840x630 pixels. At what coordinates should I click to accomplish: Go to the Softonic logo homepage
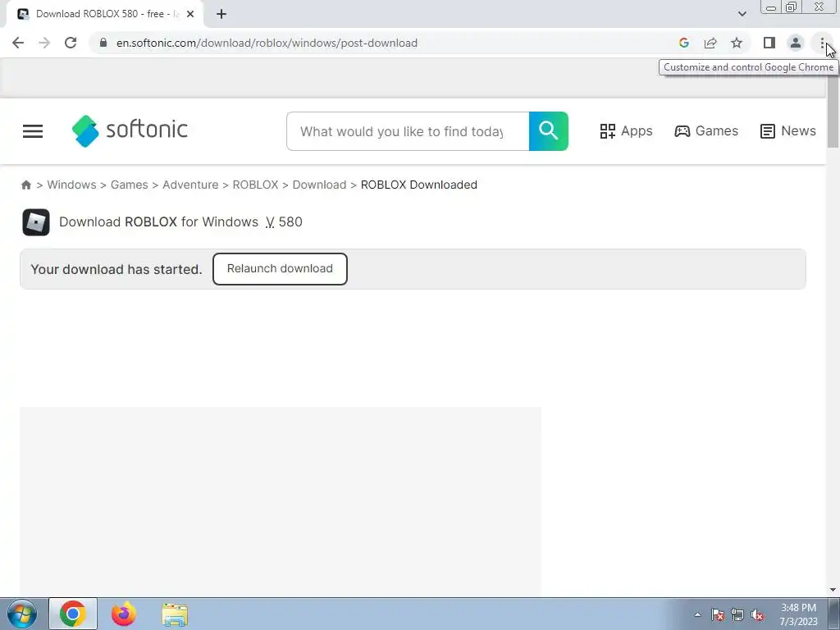pyautogui.click(x=130, y=130)
